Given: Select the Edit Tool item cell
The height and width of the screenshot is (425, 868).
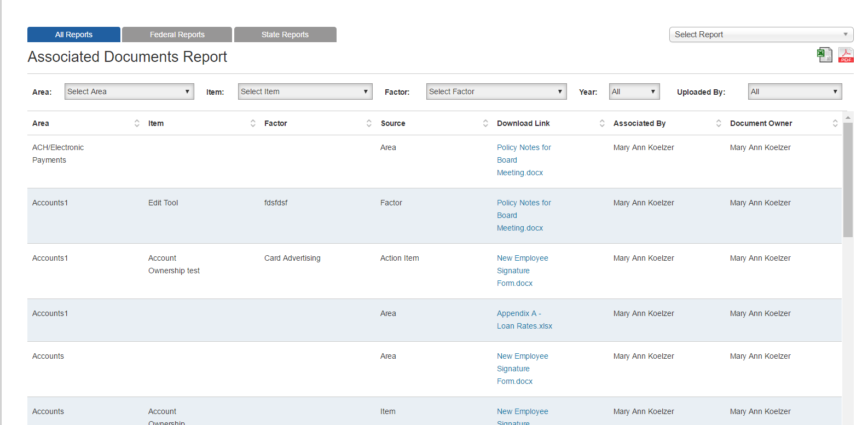Looking at the screenshot, I should tap(163, 203).
